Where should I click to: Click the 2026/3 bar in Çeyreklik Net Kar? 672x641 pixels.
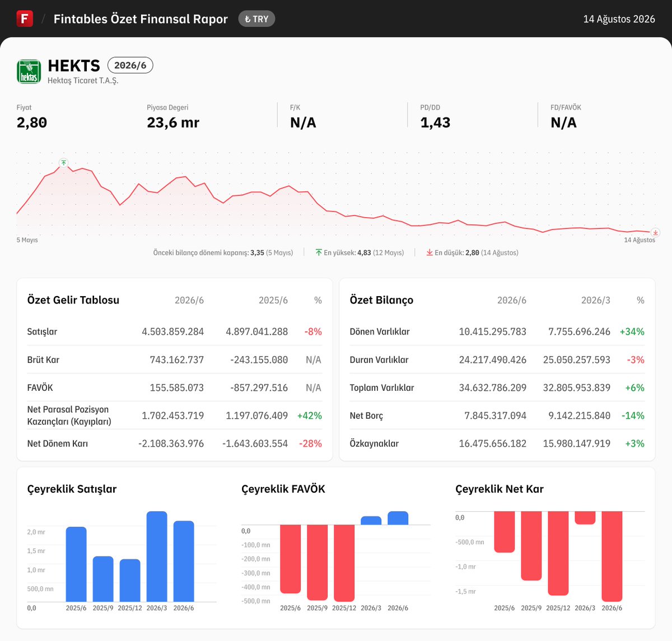(x=585, y=518)
